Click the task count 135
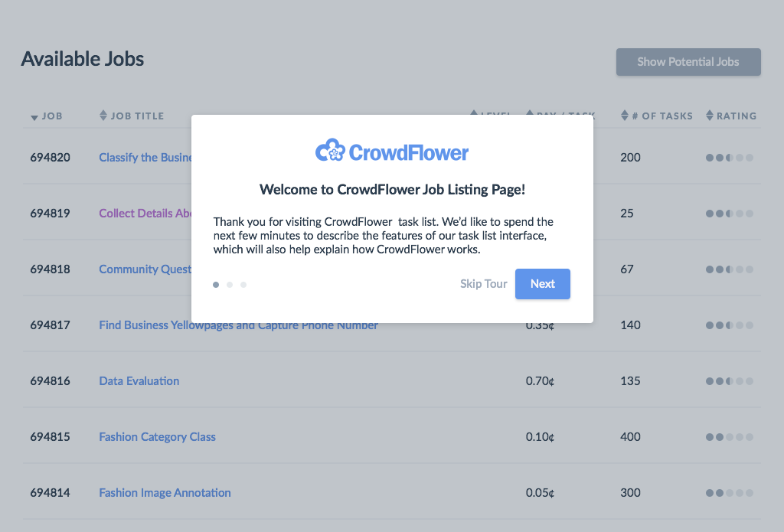Image resolution: width=784 pixels, height=532 pixels. click(631, 381)
